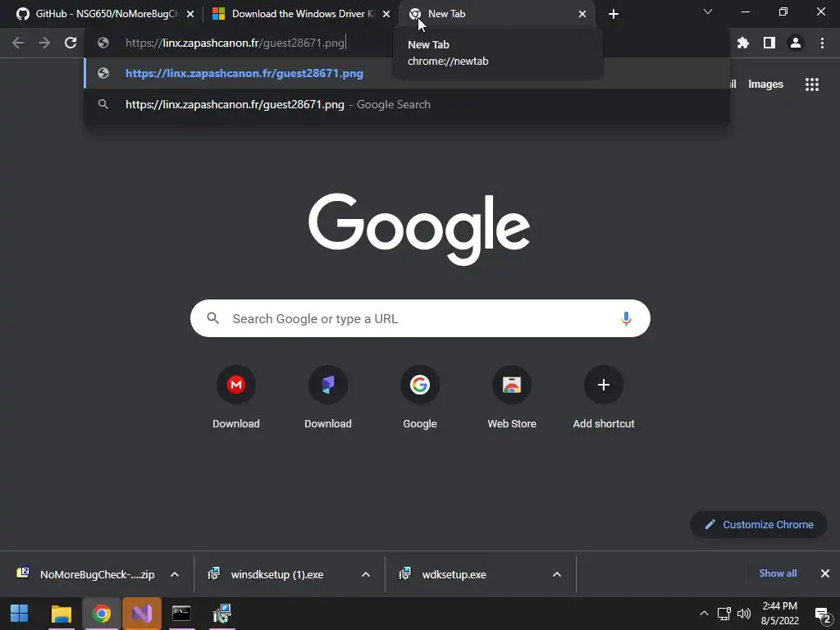The image size is (840, 630).
Task: Open the volume control in system tray
Action: pyautogui.click(x=744, y=614)
